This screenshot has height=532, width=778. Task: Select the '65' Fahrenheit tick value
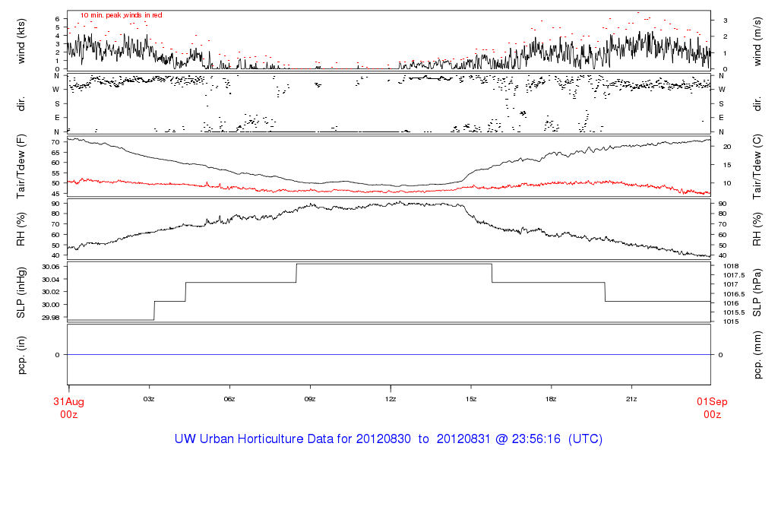click(55, 153)
